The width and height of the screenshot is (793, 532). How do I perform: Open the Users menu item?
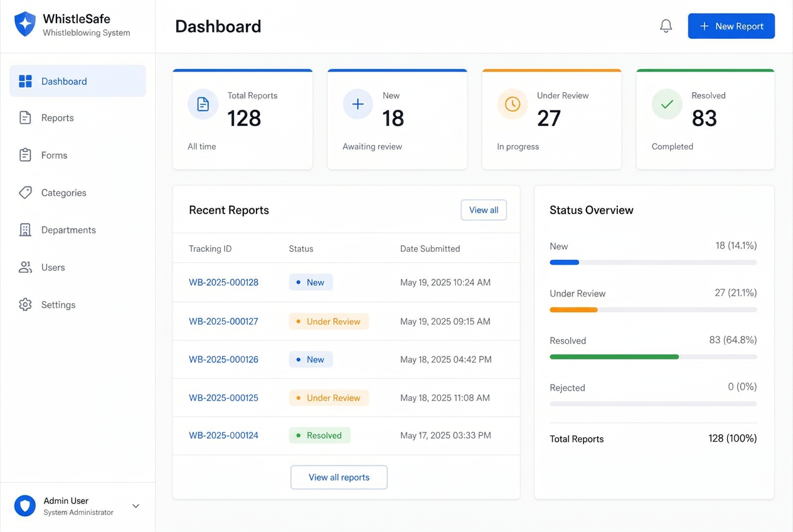[78, 267]
